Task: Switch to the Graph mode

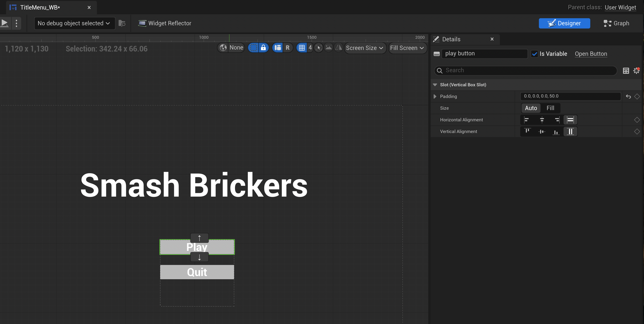Action: pos(616,23)
